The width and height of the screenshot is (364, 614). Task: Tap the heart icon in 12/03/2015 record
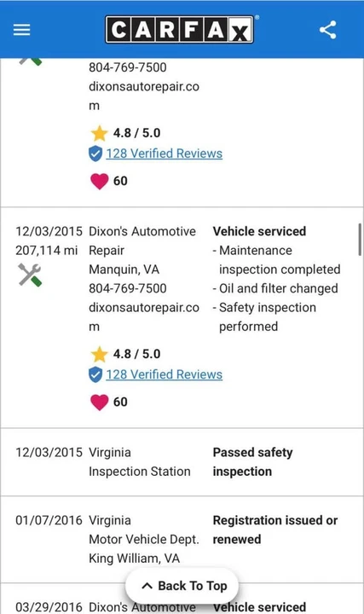tap(100, 403)
